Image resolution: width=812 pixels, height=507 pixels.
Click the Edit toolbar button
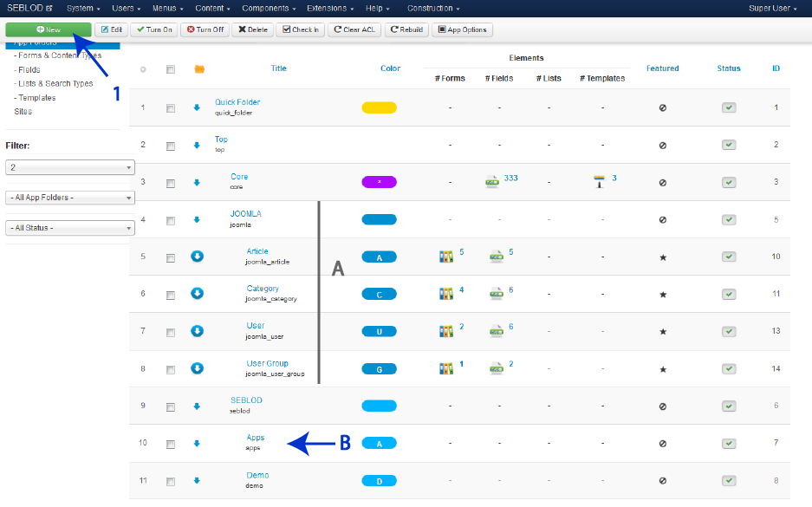point(111,29)
